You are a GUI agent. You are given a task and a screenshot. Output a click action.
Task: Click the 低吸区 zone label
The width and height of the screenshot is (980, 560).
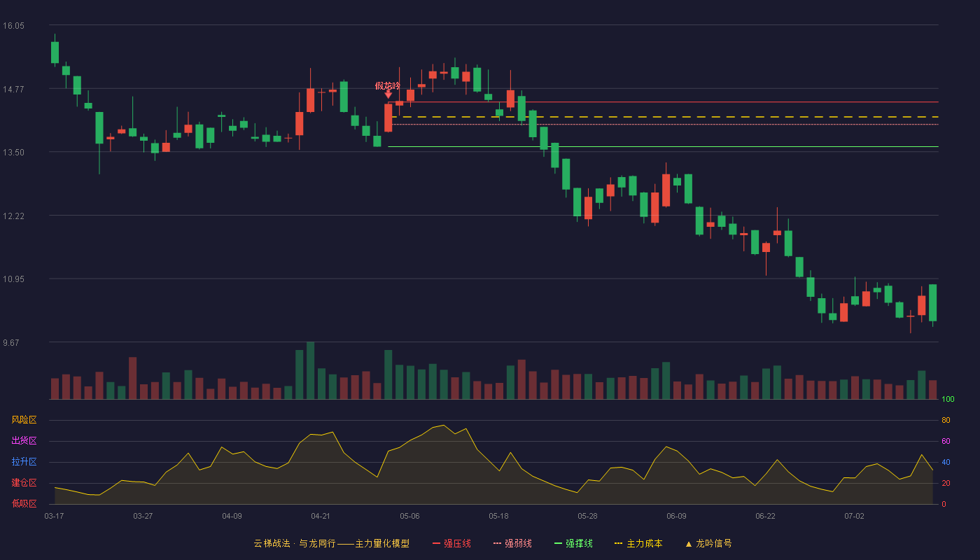[24, 503]
